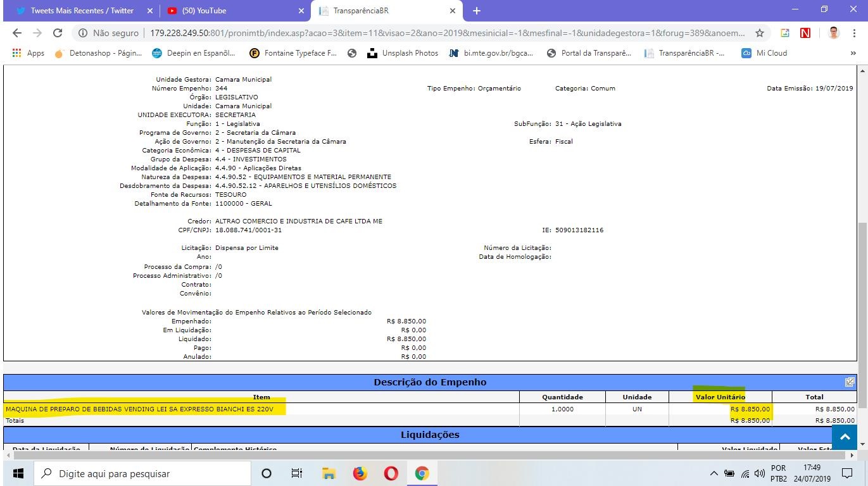Open a new browser tab
Viewport: 868px width, 486px height.
[x=477, y=11]
